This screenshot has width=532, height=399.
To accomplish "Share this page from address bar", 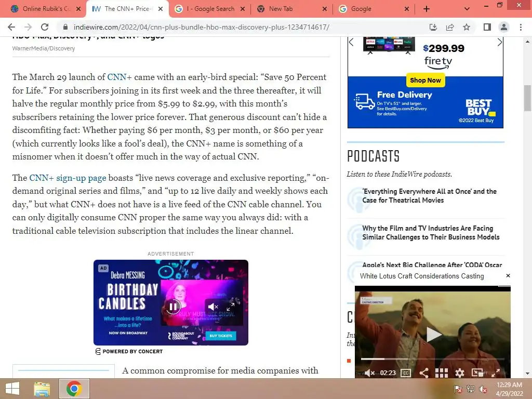I will pos(450,27).
